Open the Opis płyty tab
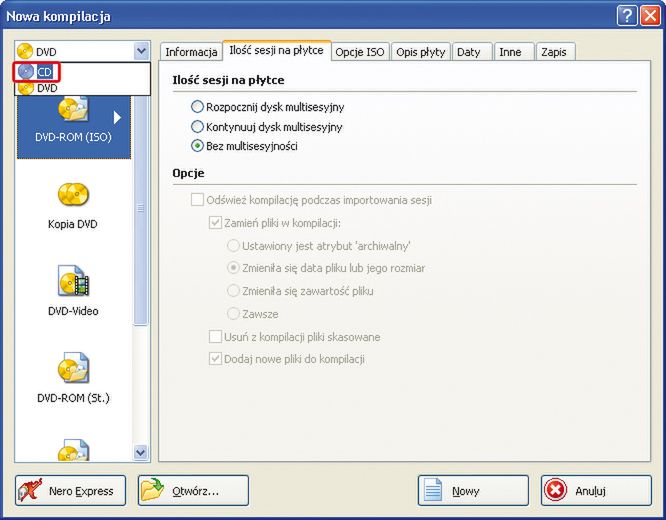666x520 pixels. click(420, 52)
